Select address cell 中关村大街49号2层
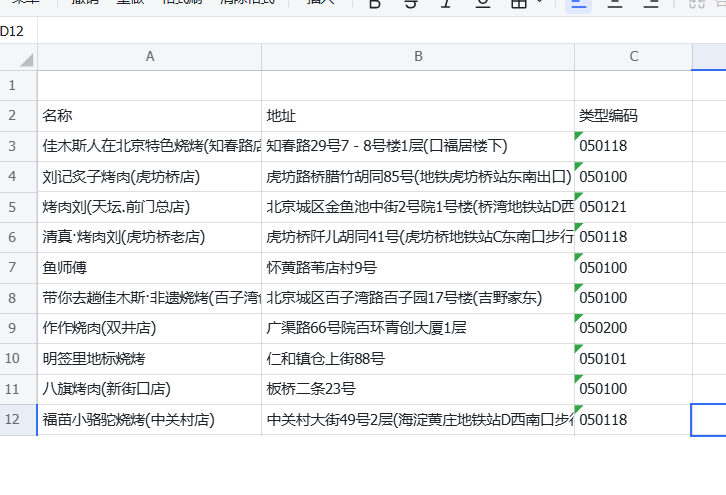The width and height of the screenshot is (726, 495). [x=418, y=420]
